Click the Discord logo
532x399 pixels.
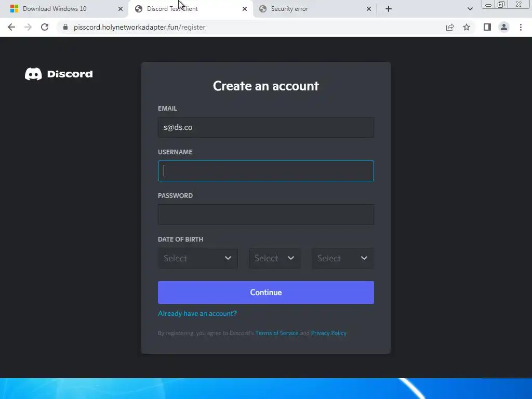coord(59,74)
